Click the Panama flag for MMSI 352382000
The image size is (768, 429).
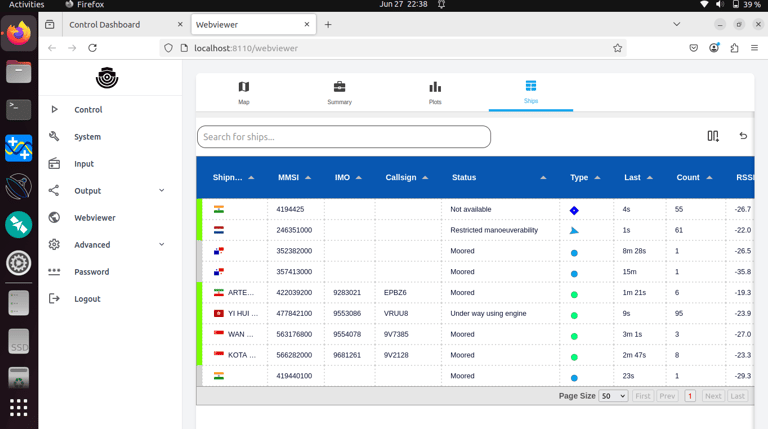(x=219, y=251)
